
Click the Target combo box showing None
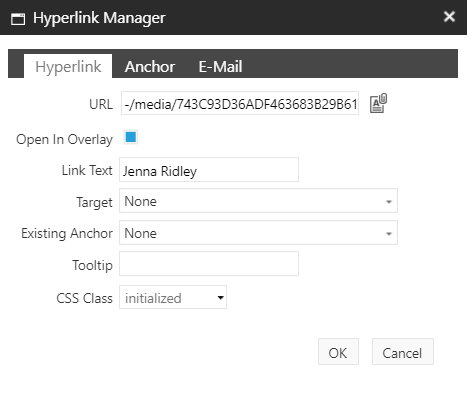[258, 201]
